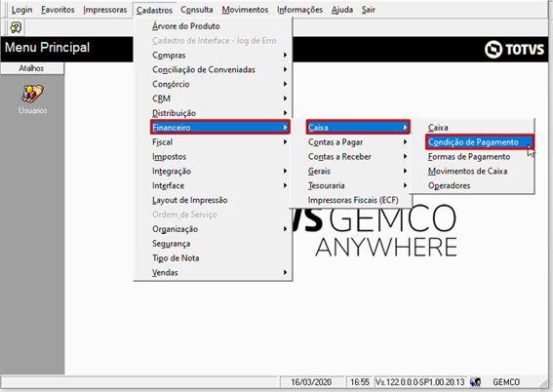Expand the Compras submenu
Screen dimensions: 553x392
[x=213, y=55]
